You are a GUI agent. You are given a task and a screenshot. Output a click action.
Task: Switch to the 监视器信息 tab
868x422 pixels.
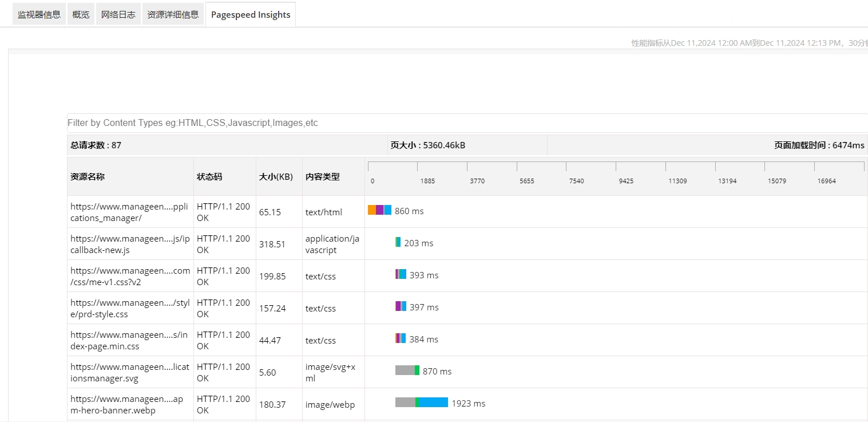39,15
